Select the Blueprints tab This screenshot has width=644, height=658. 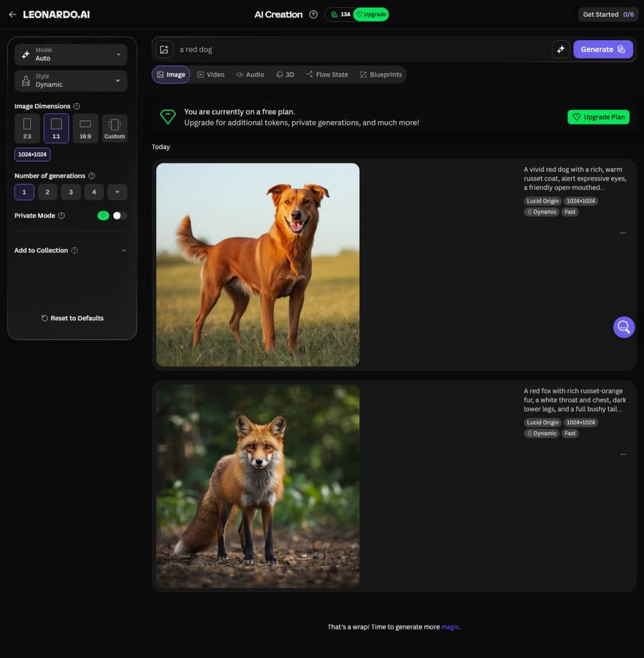pyautogui.click(x=381, y=74)
